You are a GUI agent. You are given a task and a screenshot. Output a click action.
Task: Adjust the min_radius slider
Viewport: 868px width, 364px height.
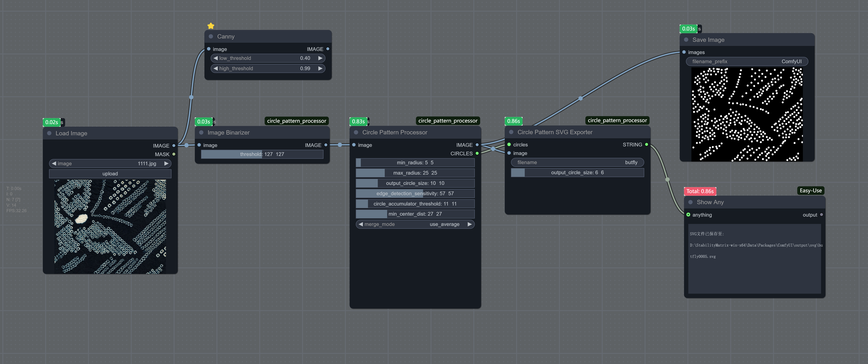415,163
